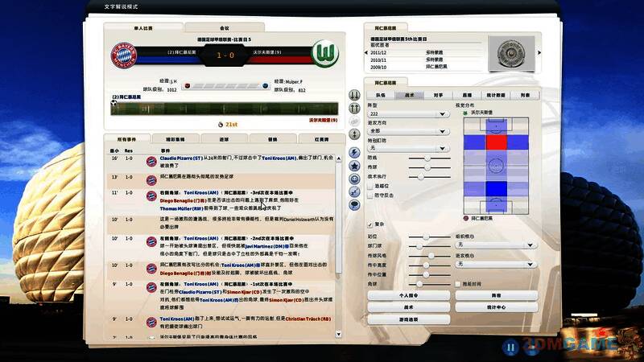The height and width of the screenshot is (362, 644).
Task: Click the 游戏选项 button
Action: pyautogui.click(x=407, y=319)
